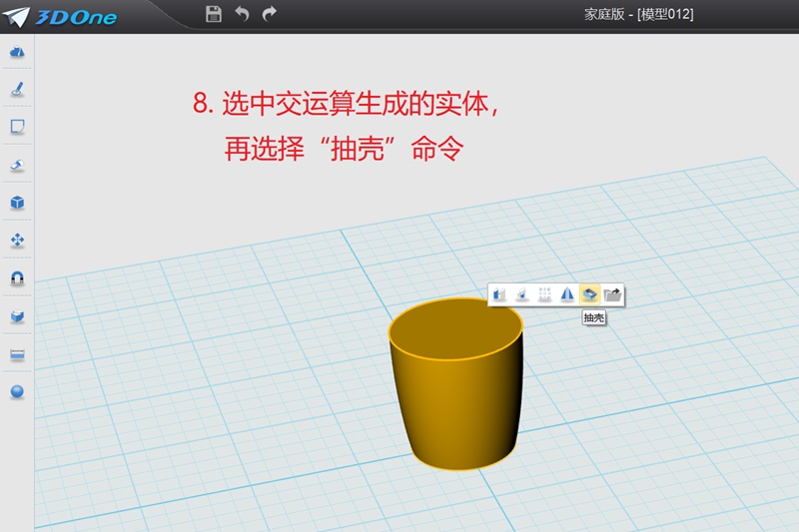Click the 3DOne paper-plane logo
The height and width of the screenshot is (532, 799).
point(16,17)
